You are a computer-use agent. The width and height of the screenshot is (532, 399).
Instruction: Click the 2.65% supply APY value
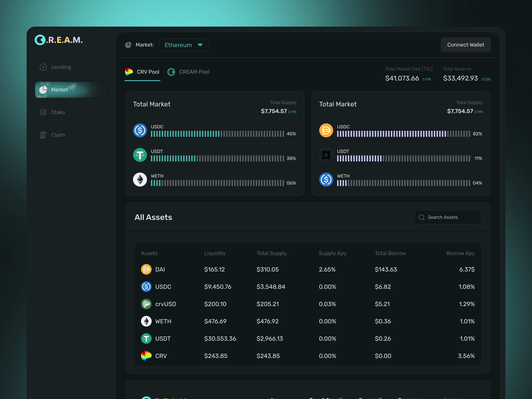pyautogui.click(x=327, y=269)
